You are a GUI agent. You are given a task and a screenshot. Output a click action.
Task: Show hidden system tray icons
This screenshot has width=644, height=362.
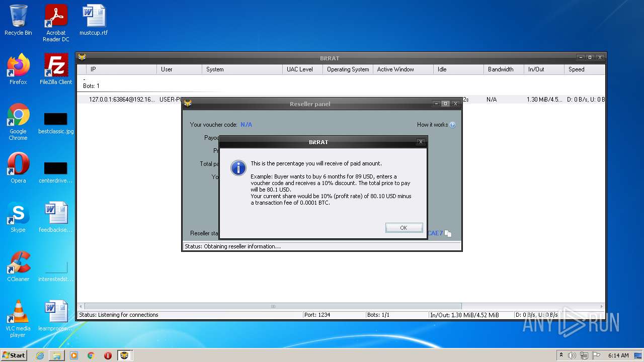click(x=561, y=355)
